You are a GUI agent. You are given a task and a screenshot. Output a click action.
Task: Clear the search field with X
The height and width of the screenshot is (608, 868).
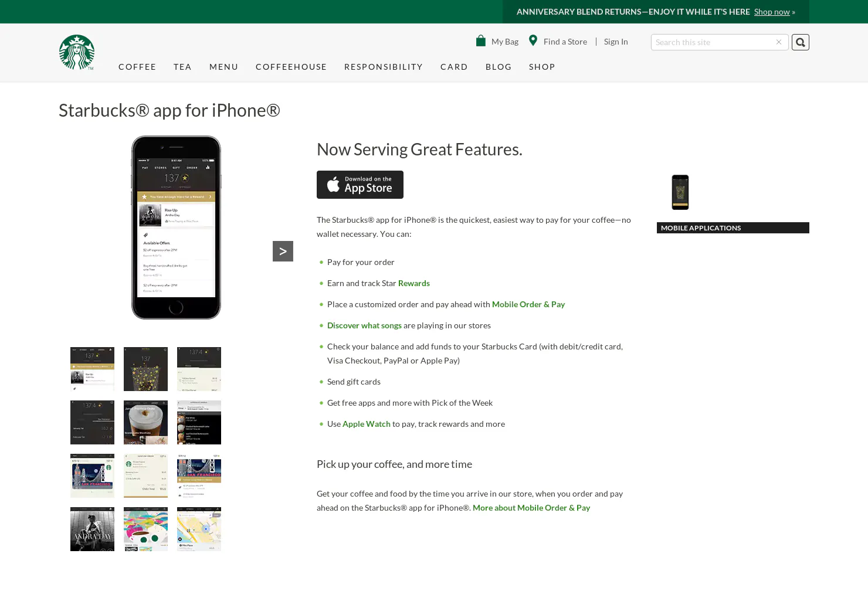tap(779, 42)
